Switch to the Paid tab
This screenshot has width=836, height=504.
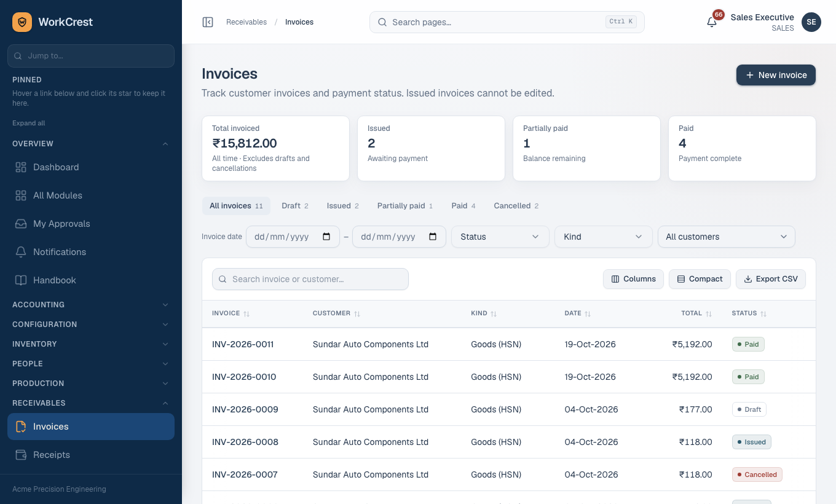[x=463, y=206]
